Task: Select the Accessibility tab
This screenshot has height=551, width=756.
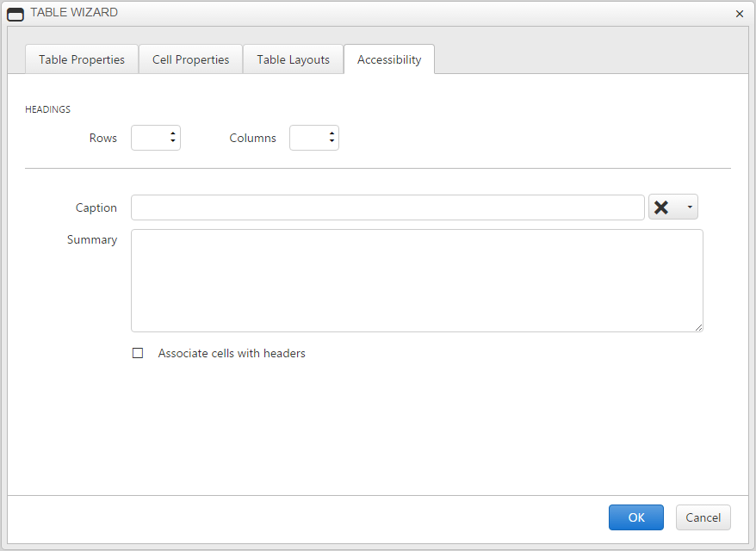Action: point(389,59)
